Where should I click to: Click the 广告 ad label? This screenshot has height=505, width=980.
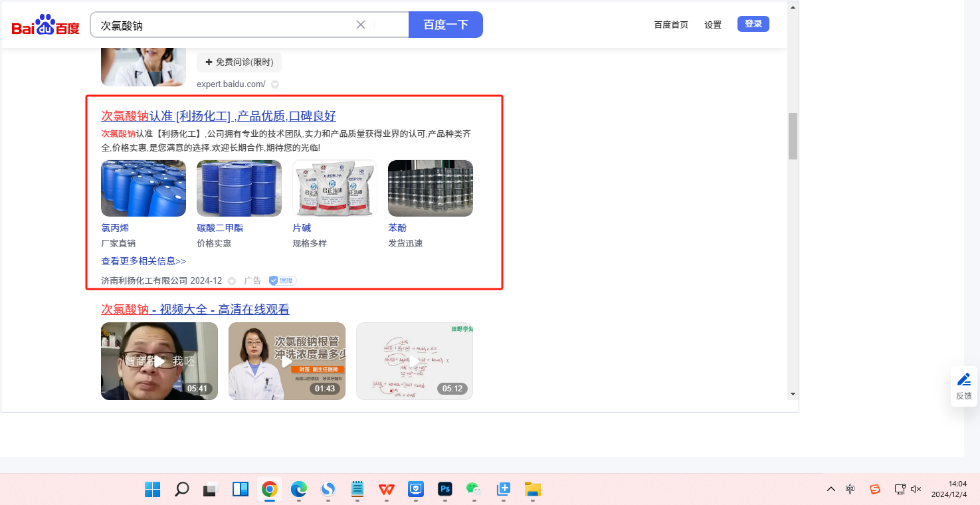[252, 280]
